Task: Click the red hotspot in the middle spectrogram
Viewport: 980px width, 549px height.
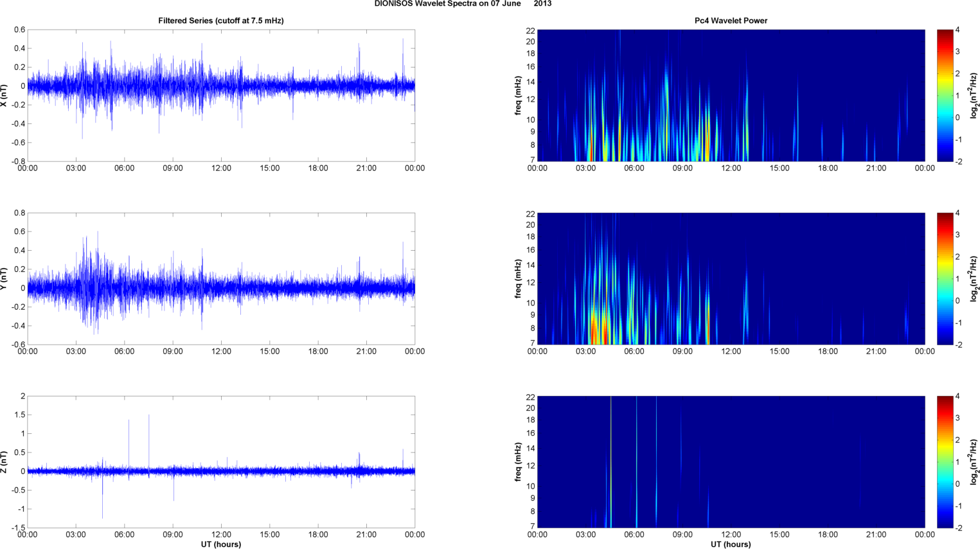Action: tap(594, 331)
